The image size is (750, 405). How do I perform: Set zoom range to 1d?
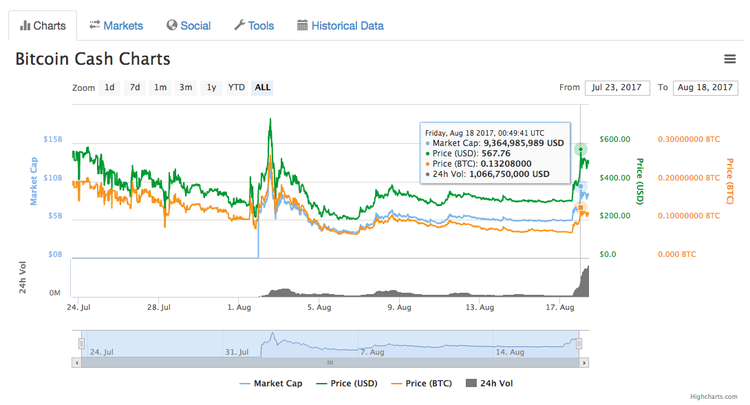pyautogui.click(x=110, y=88)
